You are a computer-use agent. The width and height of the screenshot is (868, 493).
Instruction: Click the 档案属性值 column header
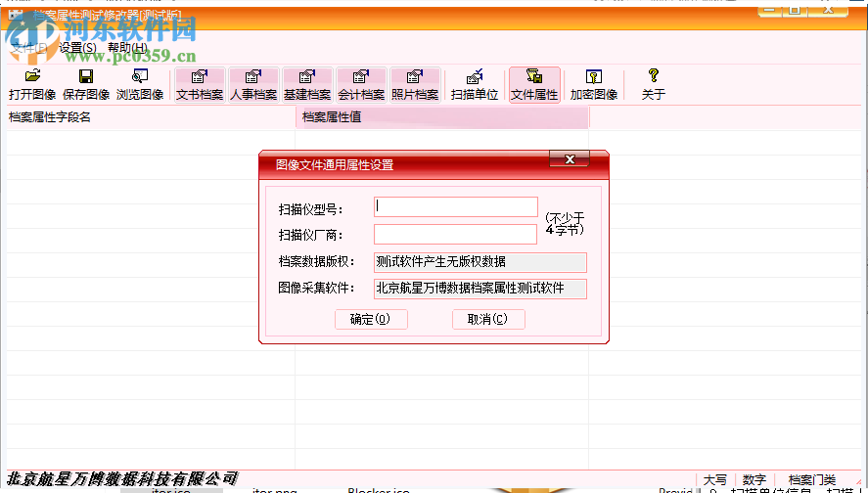click(441, 117)
